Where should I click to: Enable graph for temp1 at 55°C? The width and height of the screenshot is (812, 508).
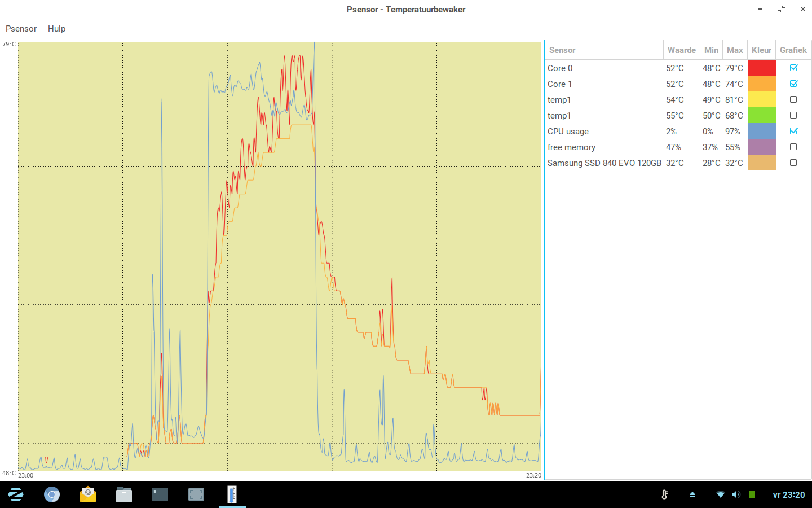[793, 115]
